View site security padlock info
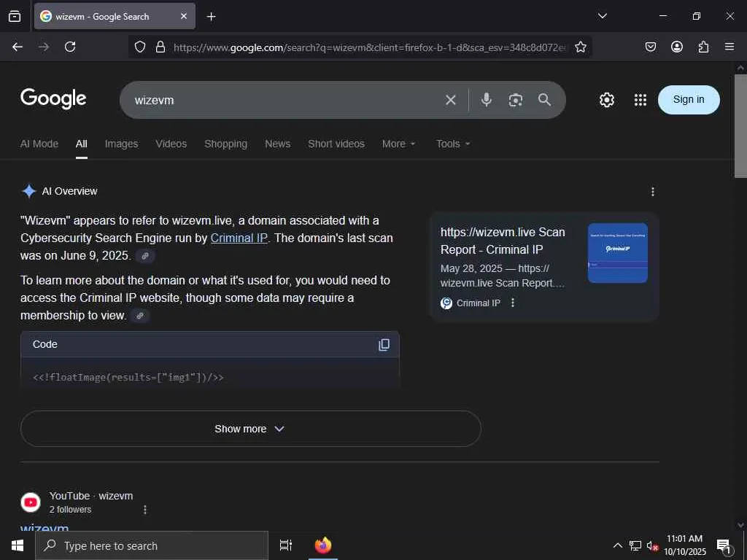 click(160, 47)
